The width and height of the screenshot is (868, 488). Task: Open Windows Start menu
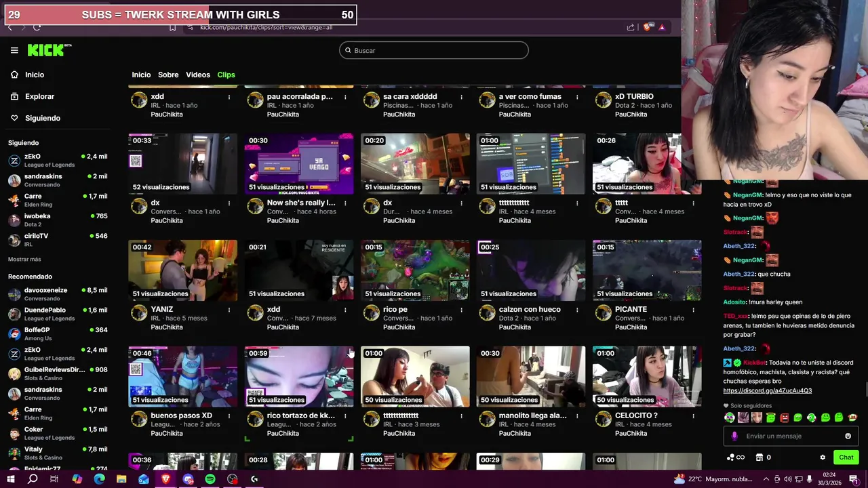coord(11,479)
